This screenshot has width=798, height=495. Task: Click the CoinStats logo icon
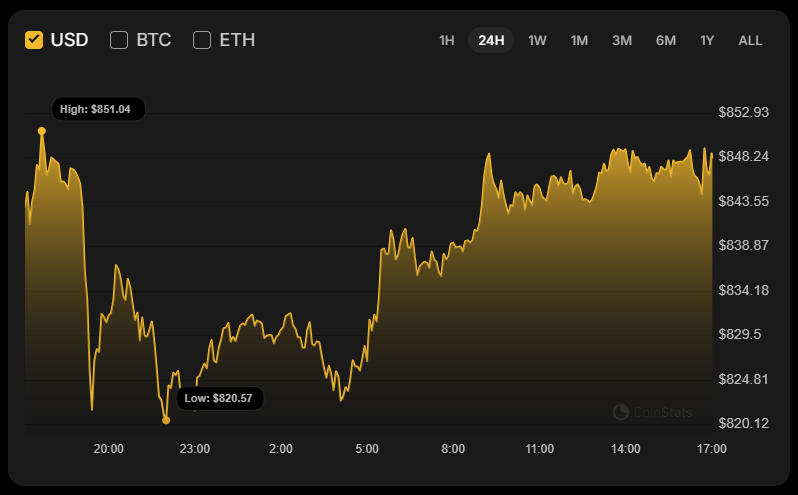tap(620, 411)
